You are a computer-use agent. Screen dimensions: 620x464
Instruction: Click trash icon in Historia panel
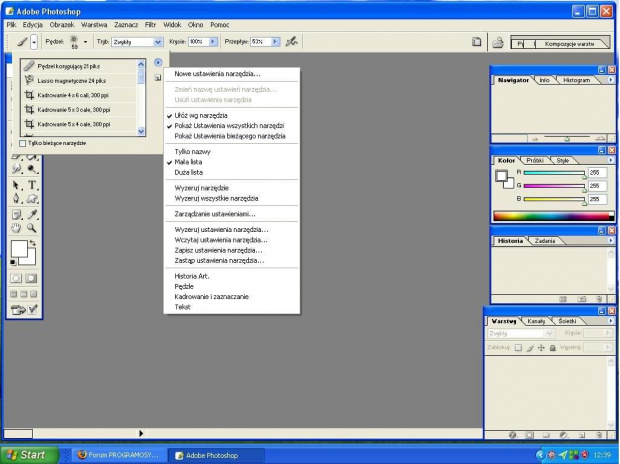(x=599, y=299)
